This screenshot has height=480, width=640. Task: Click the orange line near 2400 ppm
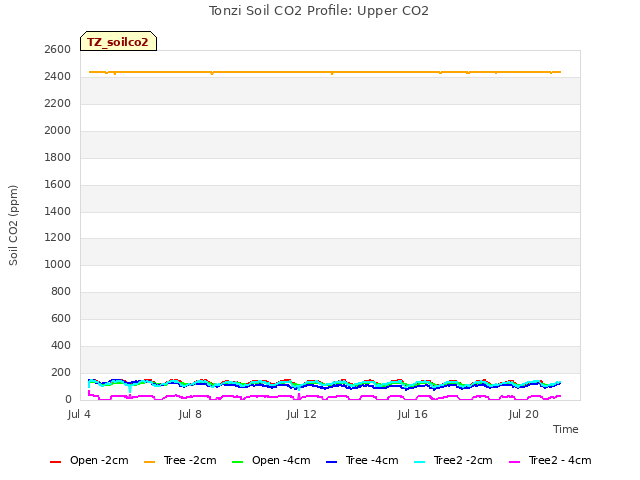click(x=325, y=72)
